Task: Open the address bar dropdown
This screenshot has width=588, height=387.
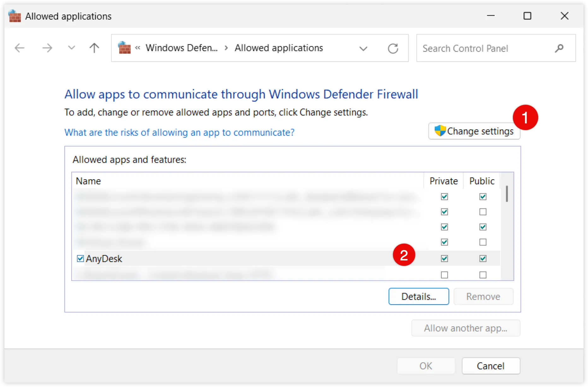Action: [363, 49]
